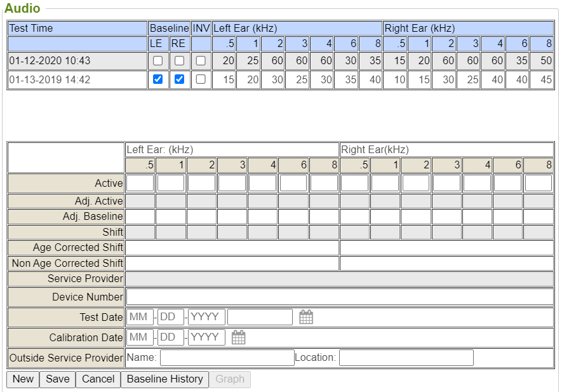Open the Calibration Date calendar picker
This screenshot has height=392, width=562.
click(238, 337)
